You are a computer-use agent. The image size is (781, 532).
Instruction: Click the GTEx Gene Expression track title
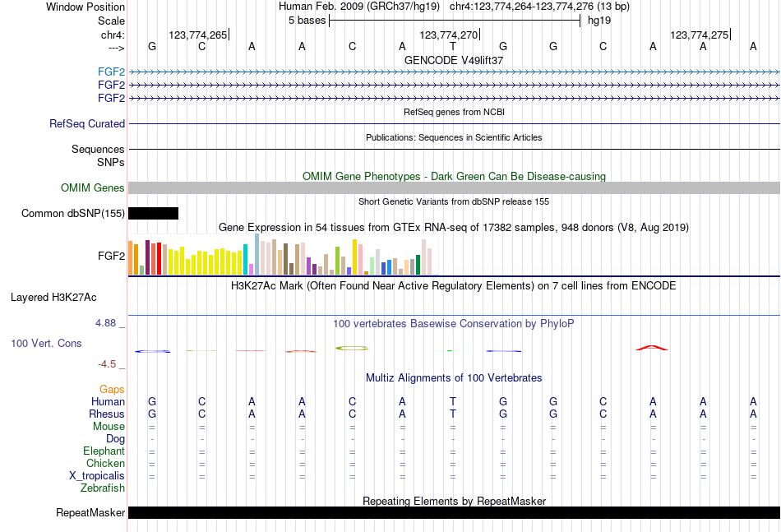[454, 228]
